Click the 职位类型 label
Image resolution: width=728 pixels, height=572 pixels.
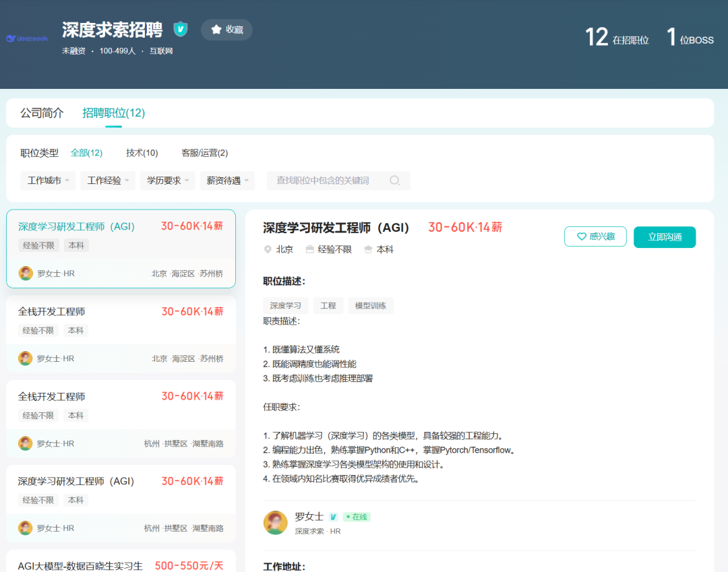pos(40,153)
